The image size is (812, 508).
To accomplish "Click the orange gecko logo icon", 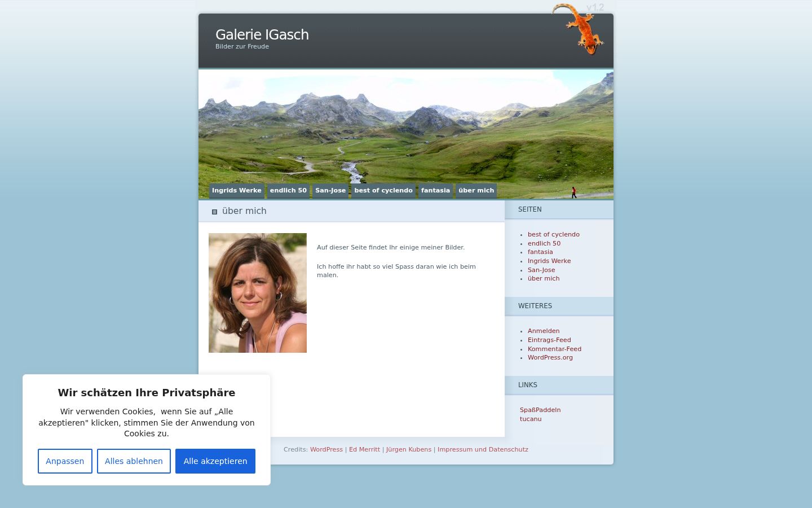I will (x=577, y=29).
